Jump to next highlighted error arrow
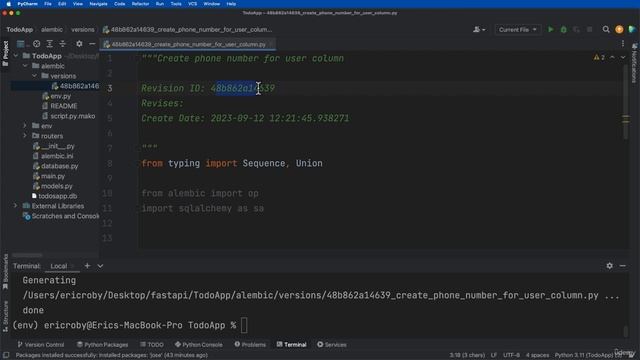 pyautogui.click(x=623, y=58)
